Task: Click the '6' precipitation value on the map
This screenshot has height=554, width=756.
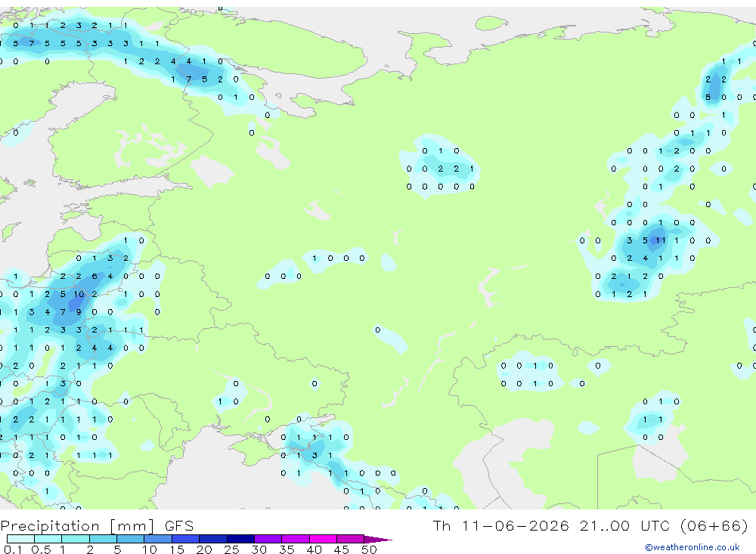Action: click(x=94, y=277)
